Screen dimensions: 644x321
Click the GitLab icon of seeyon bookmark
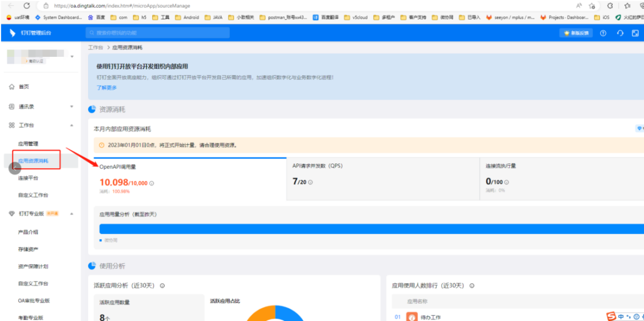[489, 17]
